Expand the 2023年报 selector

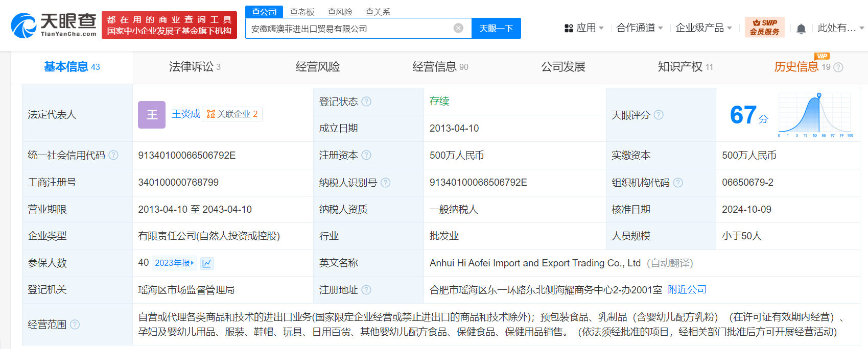point(174,263)
